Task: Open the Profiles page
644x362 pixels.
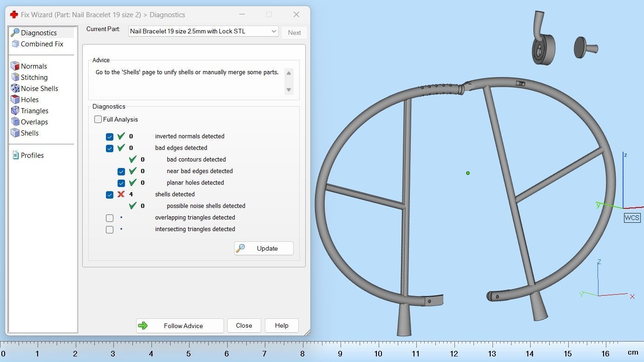Action: pos(32,155)
